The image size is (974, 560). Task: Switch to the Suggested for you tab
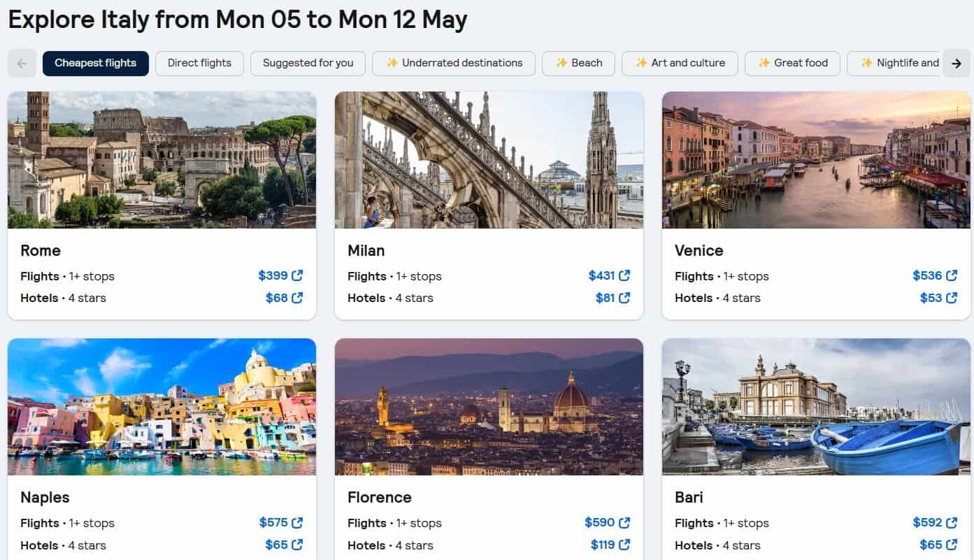pyautogui.click(x=308, y=63)
